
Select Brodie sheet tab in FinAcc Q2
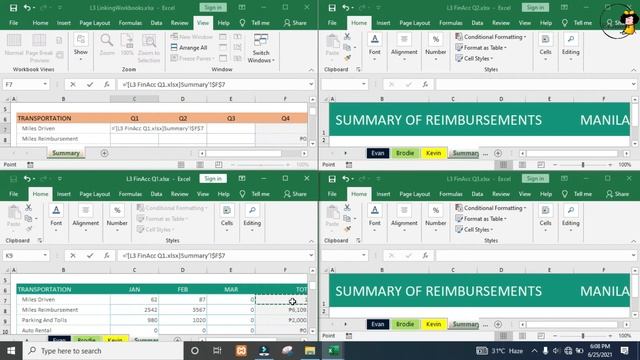point(405,153)
